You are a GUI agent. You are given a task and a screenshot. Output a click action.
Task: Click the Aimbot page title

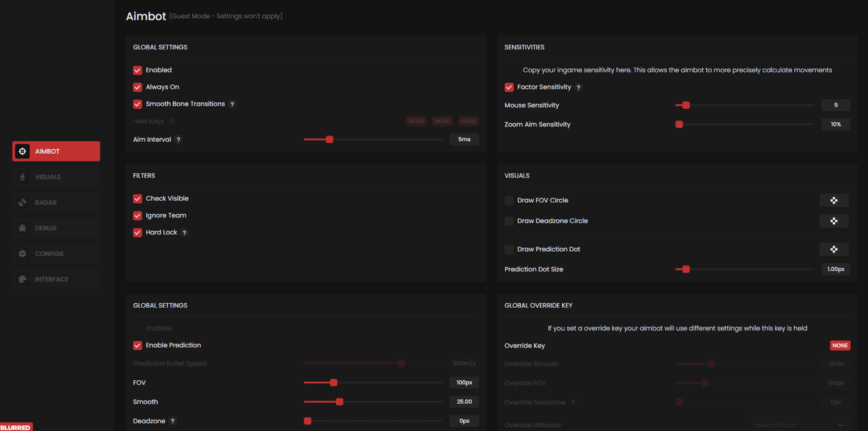(146, 17)
